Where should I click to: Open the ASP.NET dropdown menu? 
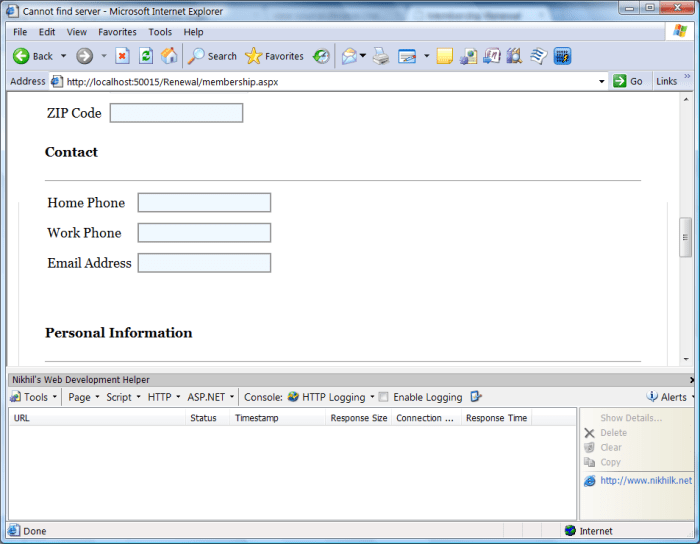click(210, 397)
